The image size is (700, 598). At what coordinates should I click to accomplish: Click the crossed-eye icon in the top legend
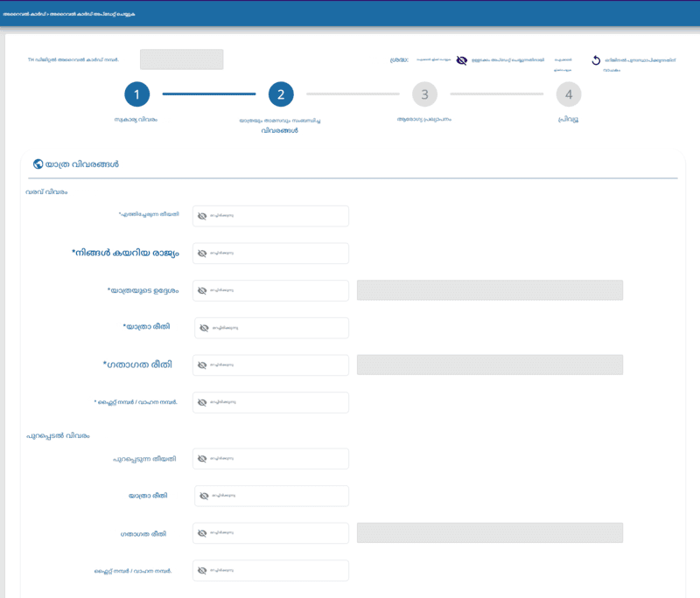click(461, 60)
